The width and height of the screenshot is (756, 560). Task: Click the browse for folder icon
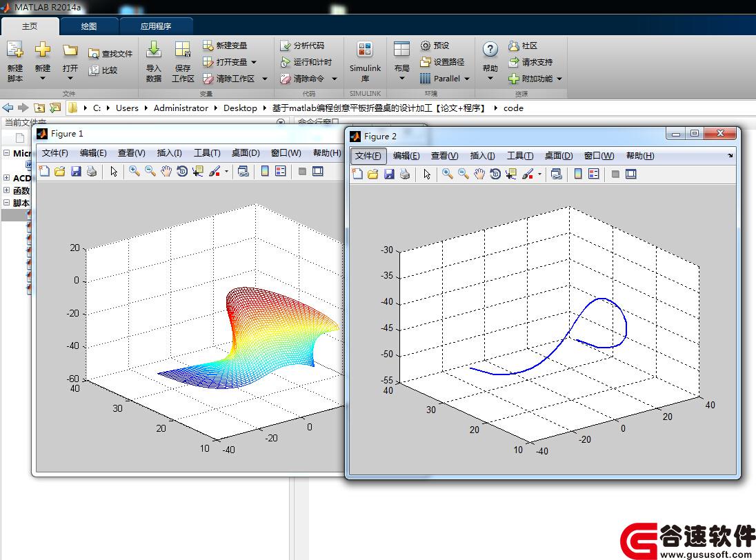click(x=55, y=108)
